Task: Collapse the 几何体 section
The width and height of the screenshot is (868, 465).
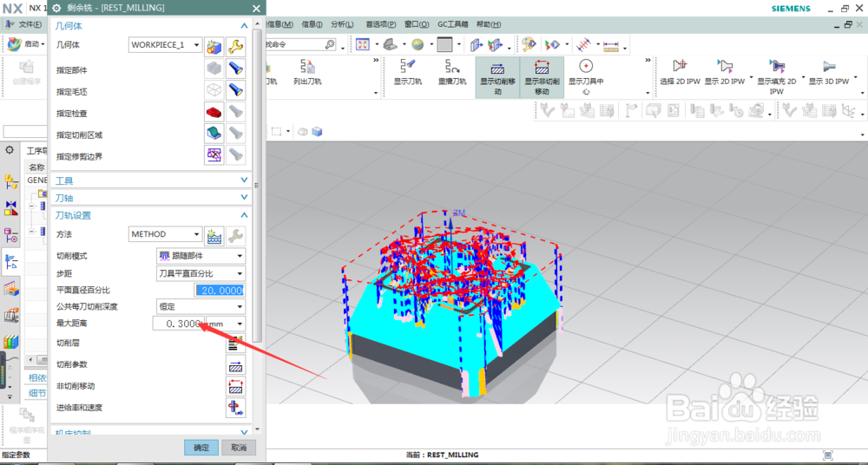Action: pyautogui.click(x=244, y=25)
